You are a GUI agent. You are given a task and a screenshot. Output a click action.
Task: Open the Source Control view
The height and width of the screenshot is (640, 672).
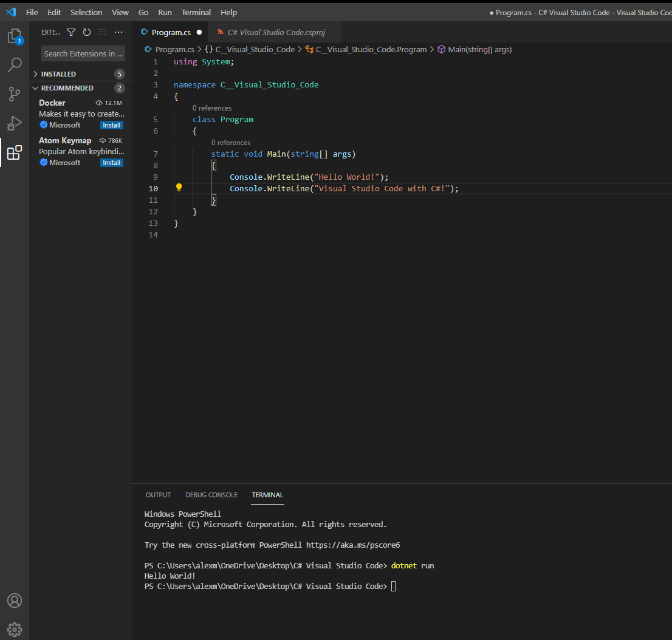coord(15,94)
